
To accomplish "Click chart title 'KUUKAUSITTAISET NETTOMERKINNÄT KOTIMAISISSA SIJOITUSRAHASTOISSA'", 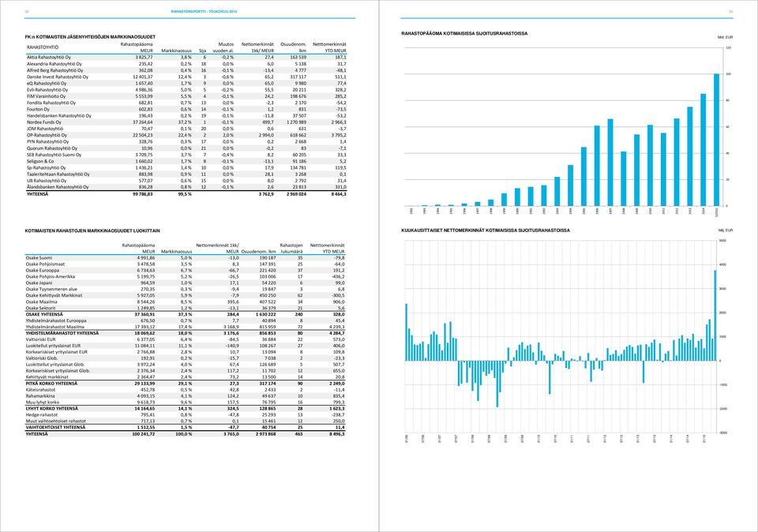I will pyautogui.click(x=486, y=230).
